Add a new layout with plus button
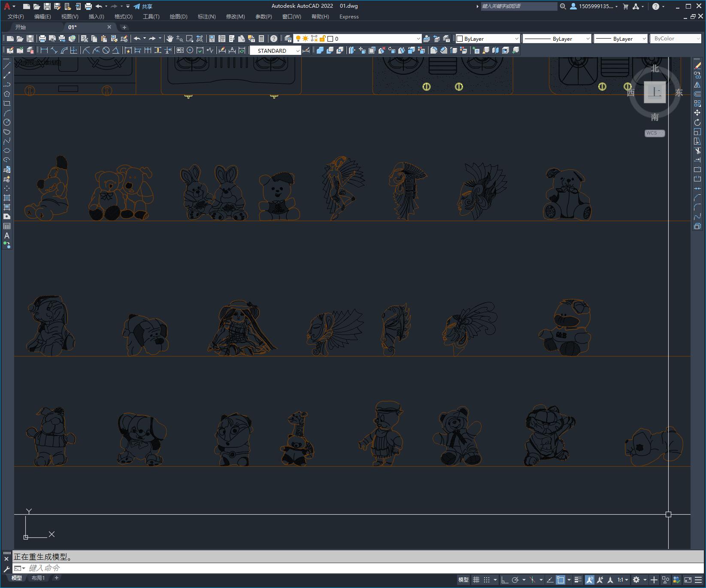 (x=56, y=578)
